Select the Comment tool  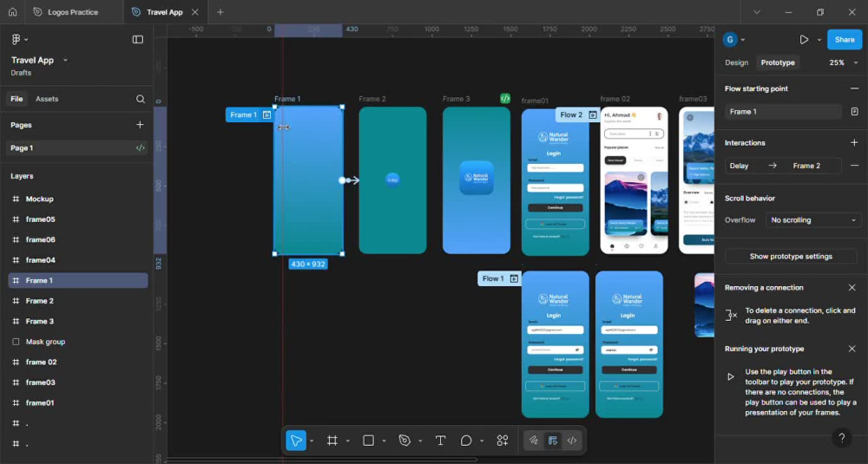466,441
